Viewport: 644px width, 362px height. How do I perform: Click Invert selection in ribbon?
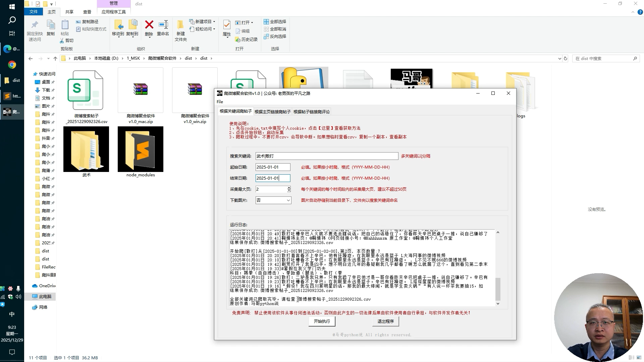pos(275,36)
